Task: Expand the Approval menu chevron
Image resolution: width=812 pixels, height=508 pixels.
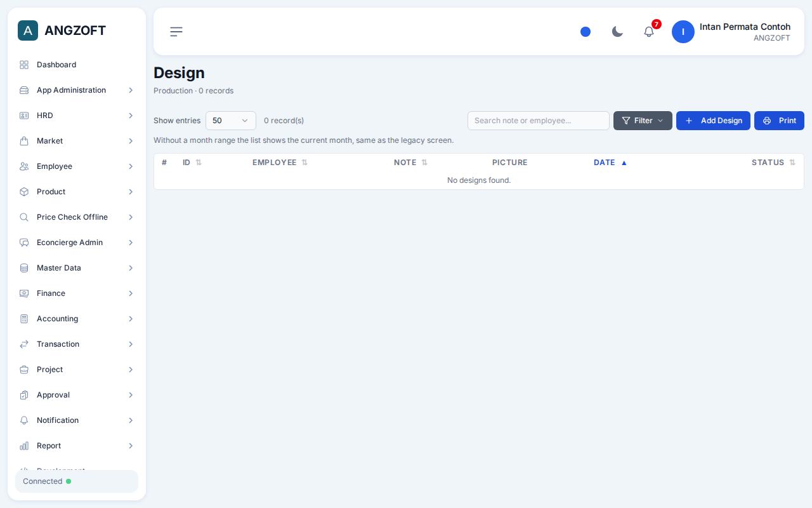Action: click(131, 395)
